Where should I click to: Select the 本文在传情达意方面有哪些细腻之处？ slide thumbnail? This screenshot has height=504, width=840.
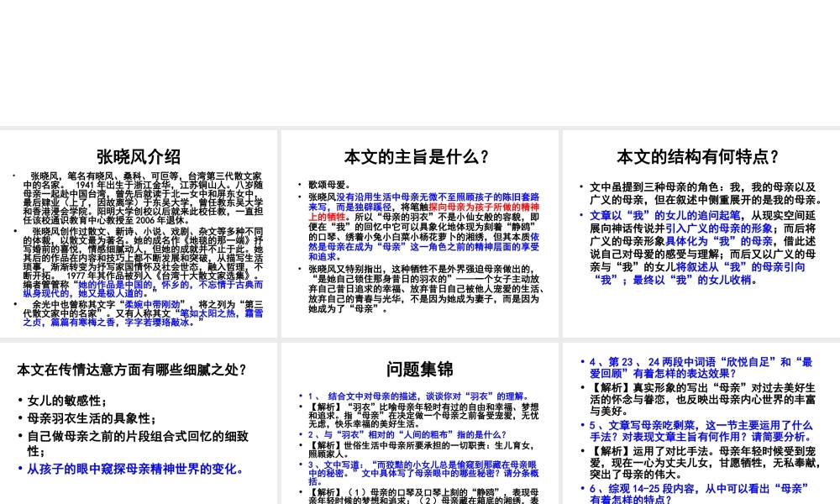[x=139, y=423]
